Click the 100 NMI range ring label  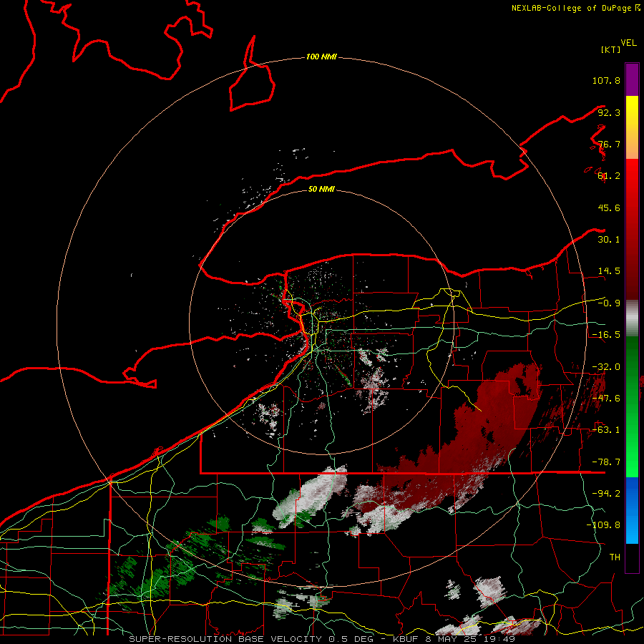tap(321, 57)
